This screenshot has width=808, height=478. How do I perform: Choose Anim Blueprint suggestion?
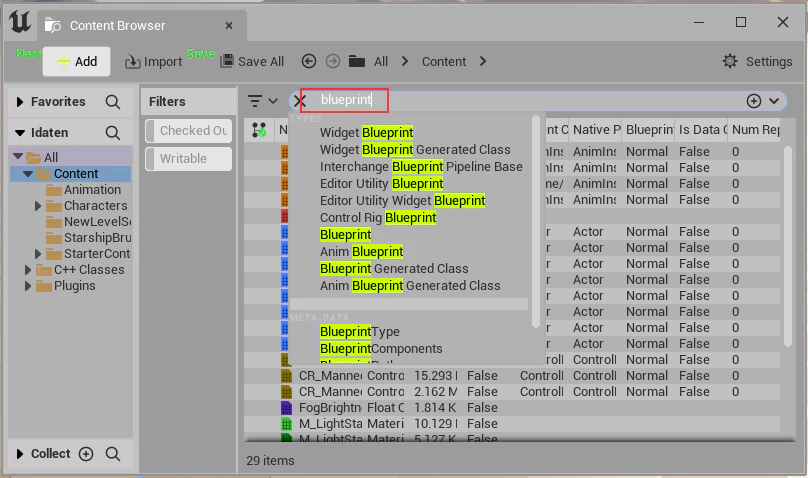point(361,252)
